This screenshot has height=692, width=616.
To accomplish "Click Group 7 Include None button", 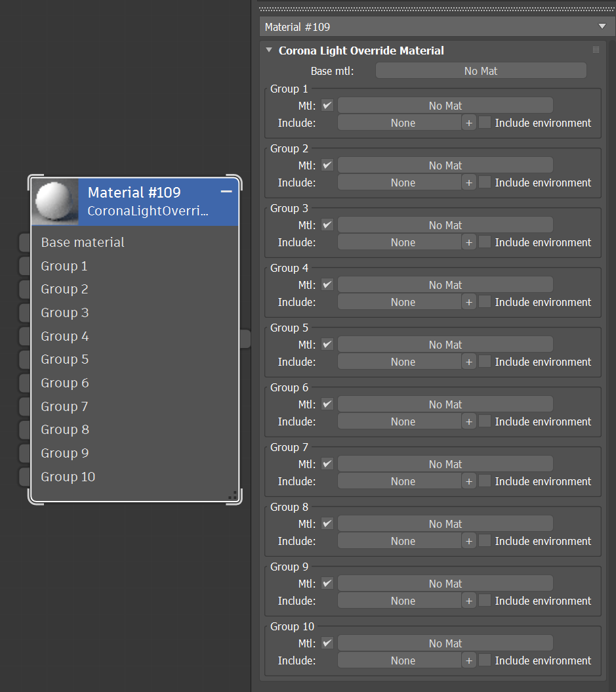I will 400,481.
